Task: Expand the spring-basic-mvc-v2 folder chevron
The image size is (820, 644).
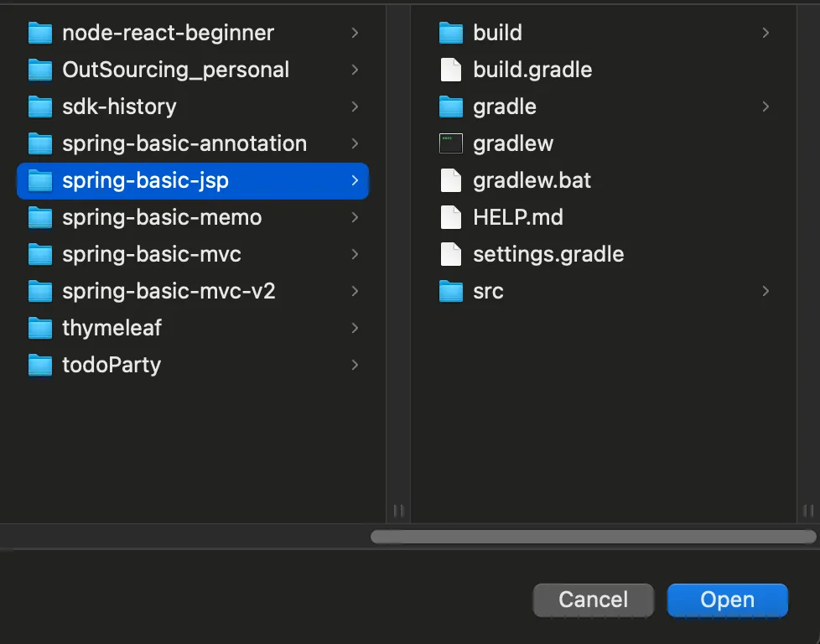Action: [x=355, y=291]
